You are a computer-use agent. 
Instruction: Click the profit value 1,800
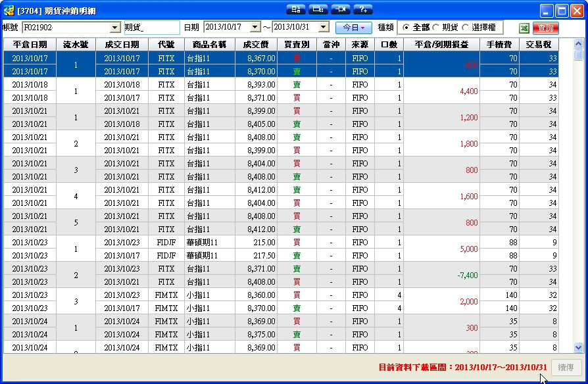(469, 143)
